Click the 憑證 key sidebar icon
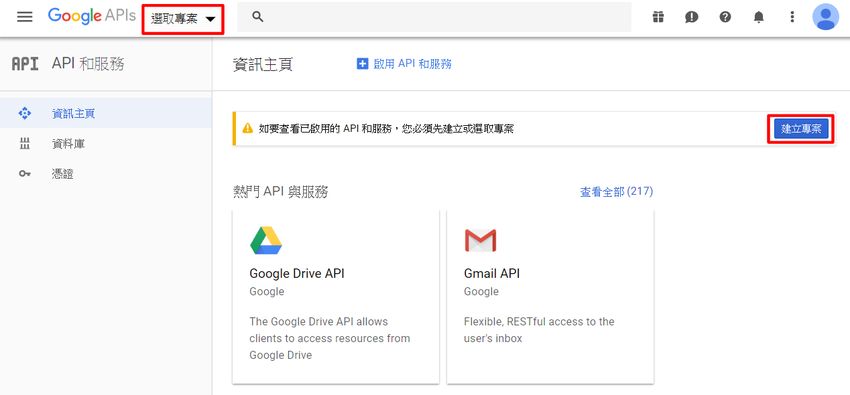The width and height of the screenshot is (850, 395). coord(24,174)
